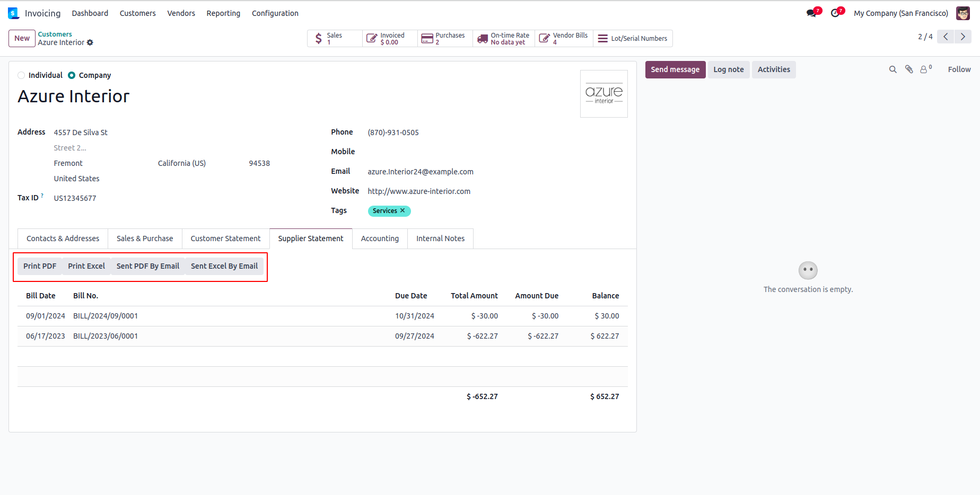Search the chatter messages magnifier icon
Viewport: 980px width, 495px height.
coord(893,69)
